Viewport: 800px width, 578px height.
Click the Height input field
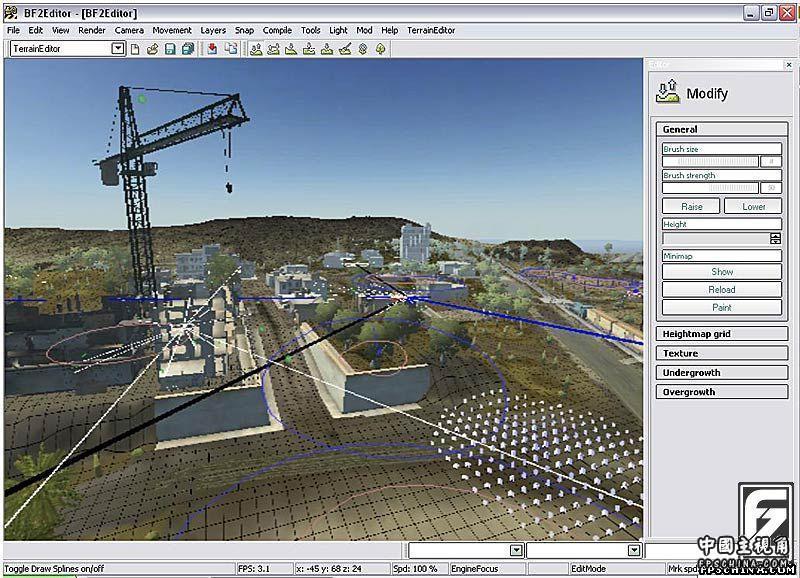716,238
